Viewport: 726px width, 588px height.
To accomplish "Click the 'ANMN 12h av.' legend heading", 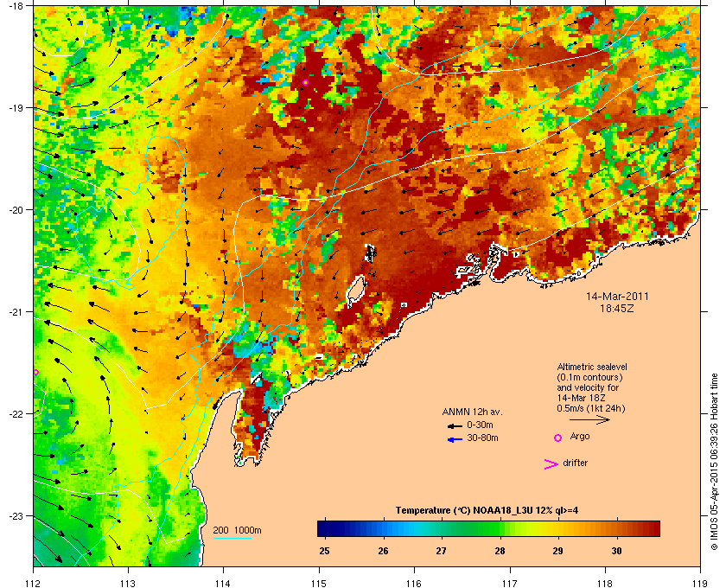I will [472, 412].
